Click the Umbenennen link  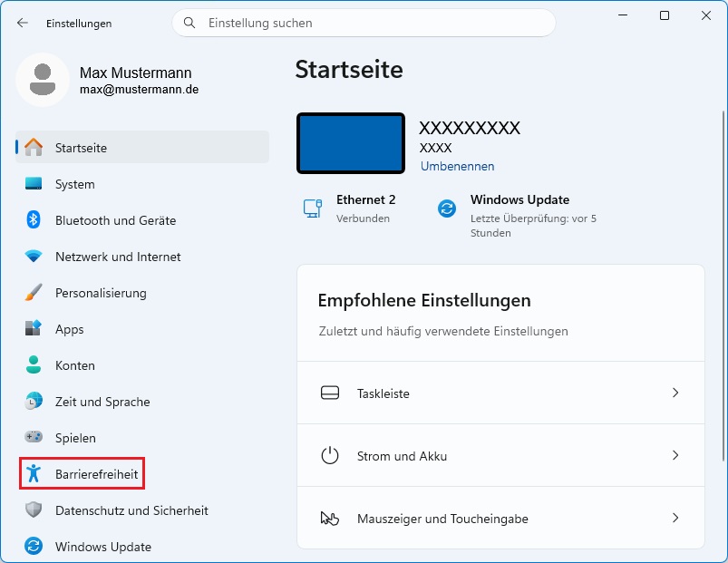point(457,166)
